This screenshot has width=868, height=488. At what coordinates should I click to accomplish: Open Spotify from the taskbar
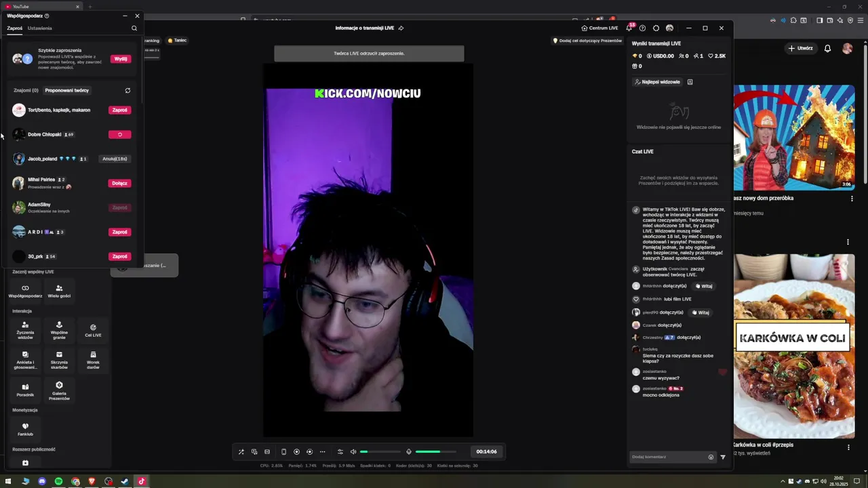(x=58, y=481)
